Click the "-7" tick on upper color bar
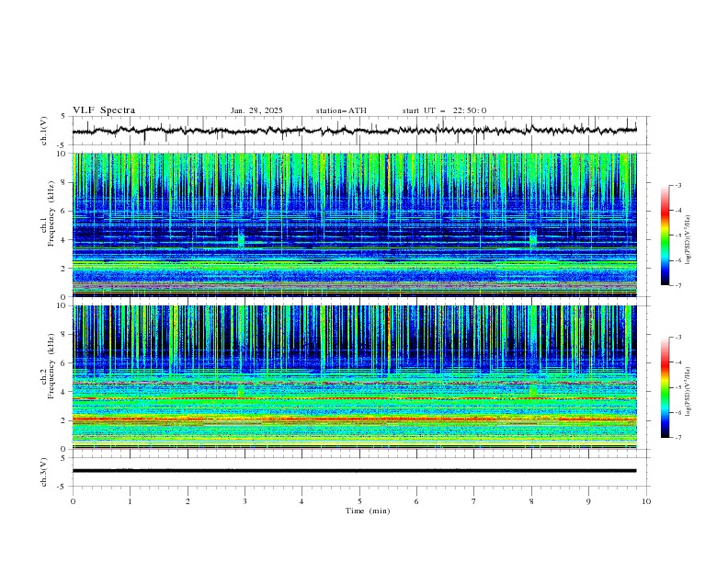Viewport: 728px width, 563px height. pos(677,285)
